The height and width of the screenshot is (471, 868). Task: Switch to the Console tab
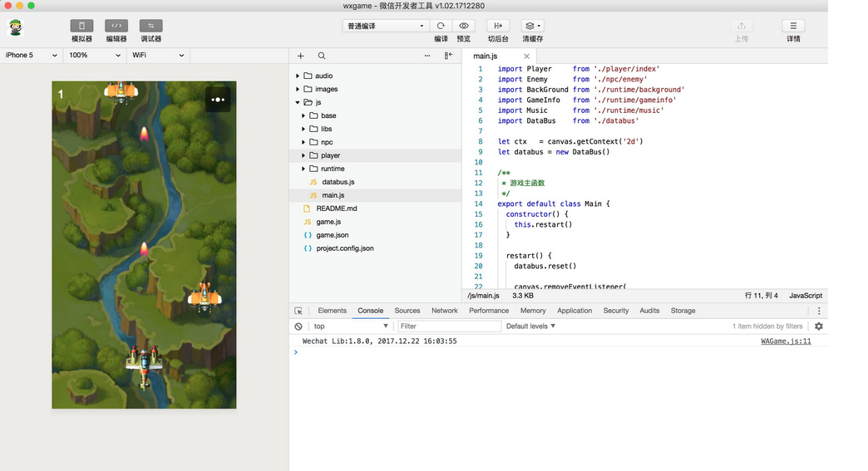(x=370, y=311)
